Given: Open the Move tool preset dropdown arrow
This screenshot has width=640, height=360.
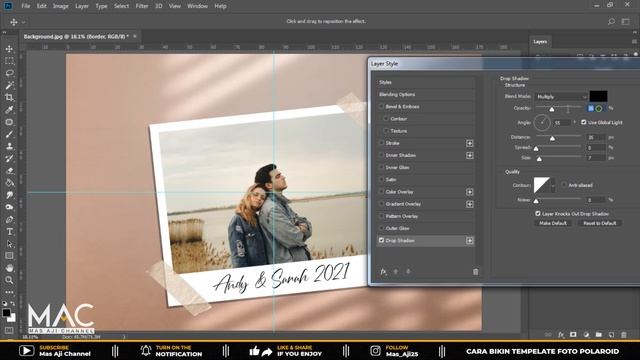Looking at the screenshot, I should pyautogui.click(x=23, y=22).
